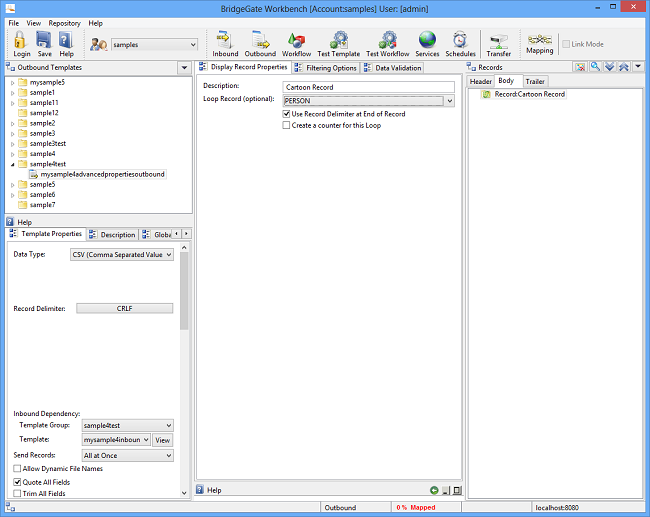This screenshot has height=517, width=650.
Task: Enable Trim All Fields
Action: pyautogui.click(x=17, y=493)
